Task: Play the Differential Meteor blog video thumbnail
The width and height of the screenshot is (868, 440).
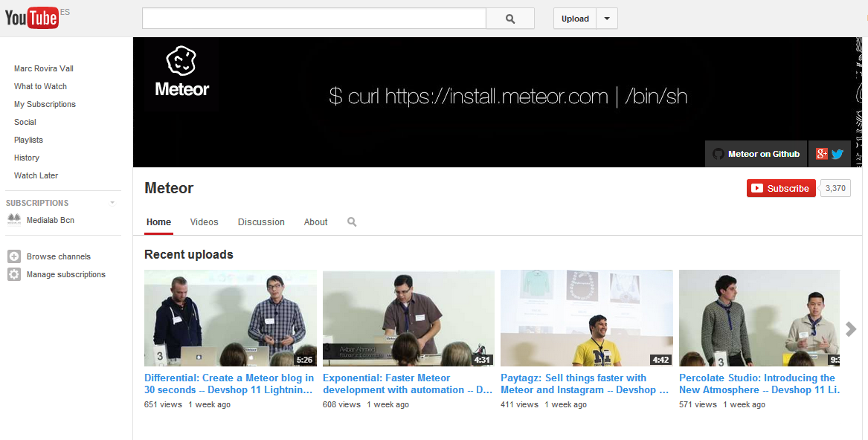Action: (231, 318)
